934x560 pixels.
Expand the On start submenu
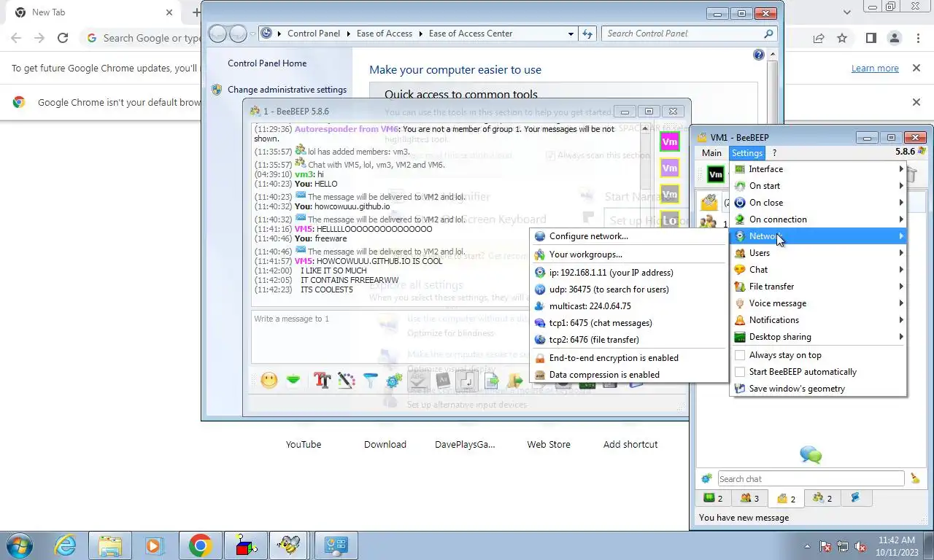tap(818, 186)
